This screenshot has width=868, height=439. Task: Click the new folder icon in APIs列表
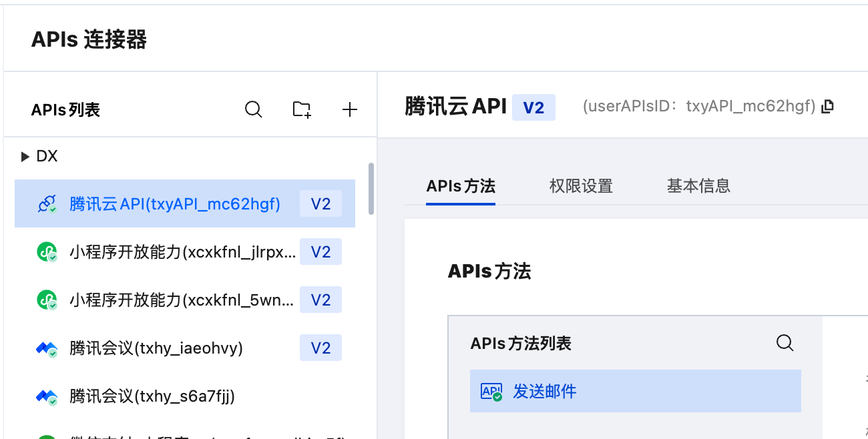click(x=302, y=109)
